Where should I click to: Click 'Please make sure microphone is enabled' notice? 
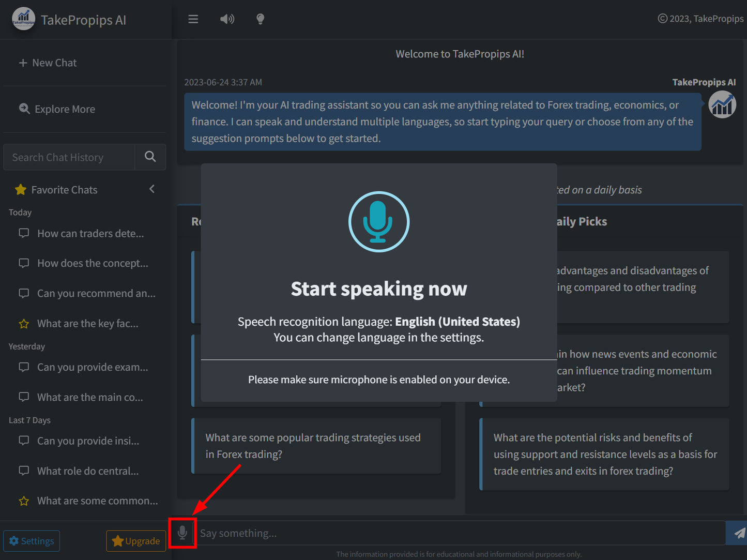(x=379, y=380)
